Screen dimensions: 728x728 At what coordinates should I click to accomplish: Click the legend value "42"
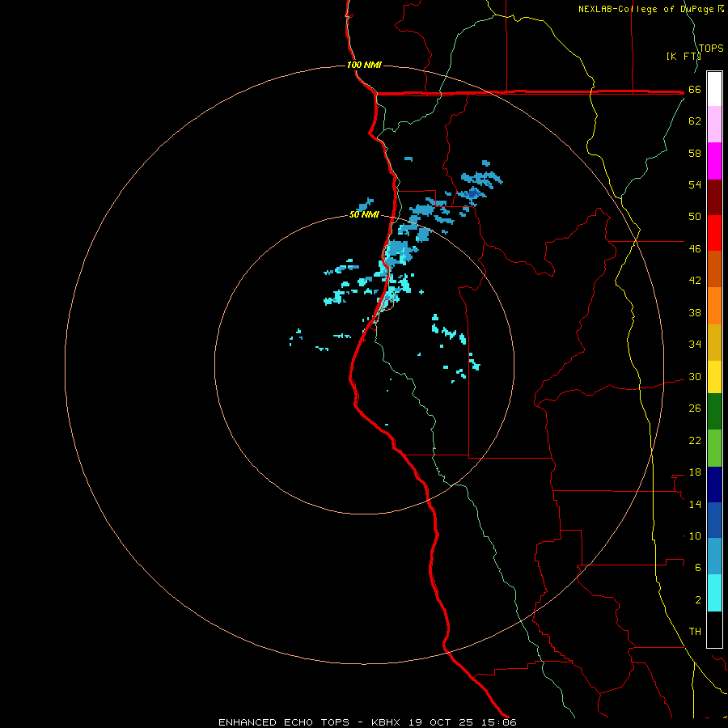[x=695, y=281]
